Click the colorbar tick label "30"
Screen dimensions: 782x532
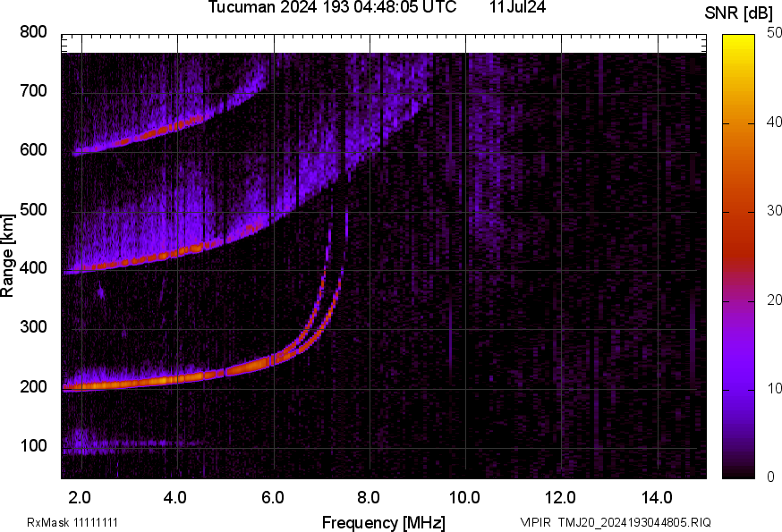[x=774, y=210]
